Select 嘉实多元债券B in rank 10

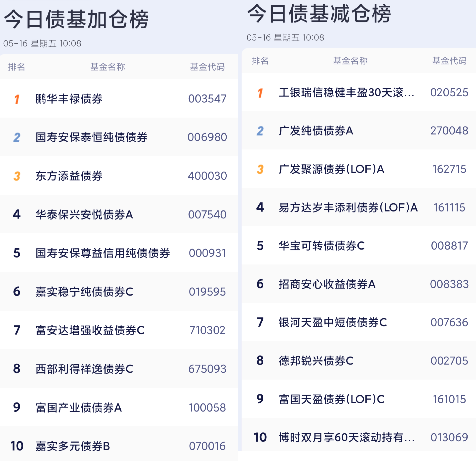point(73,446)
